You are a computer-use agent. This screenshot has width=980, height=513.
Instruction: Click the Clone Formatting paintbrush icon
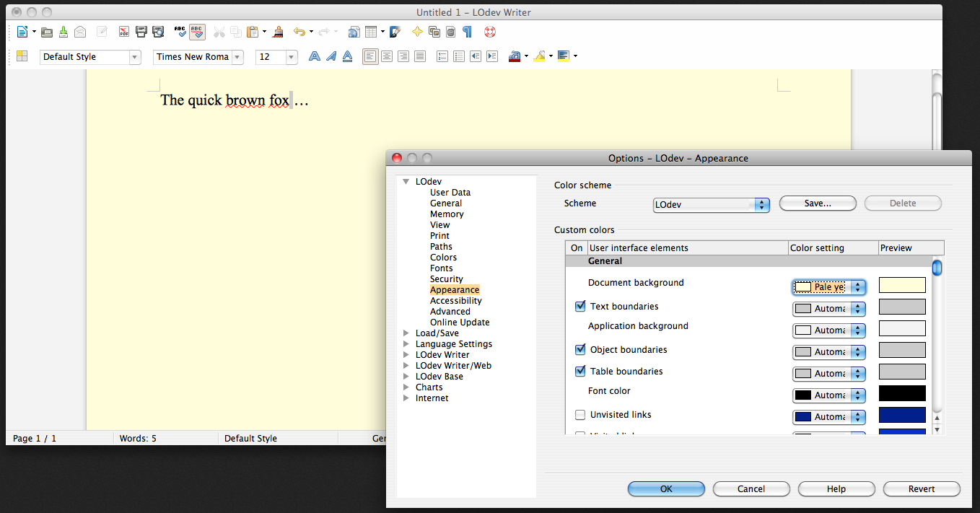click(278, 32)
